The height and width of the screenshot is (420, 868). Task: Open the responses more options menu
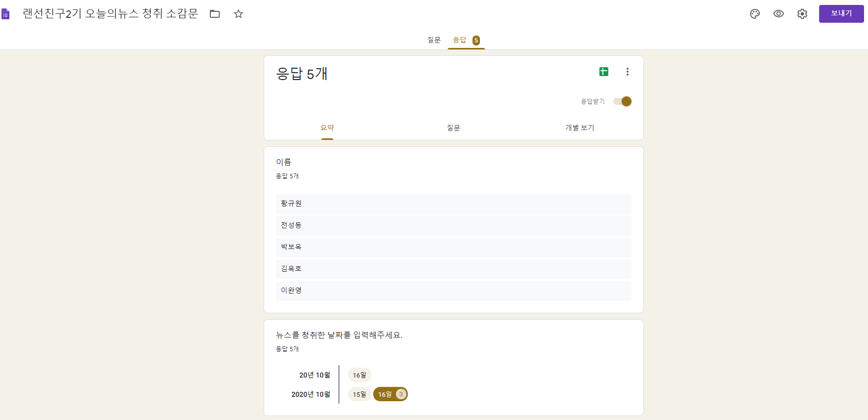click(628, 72)
